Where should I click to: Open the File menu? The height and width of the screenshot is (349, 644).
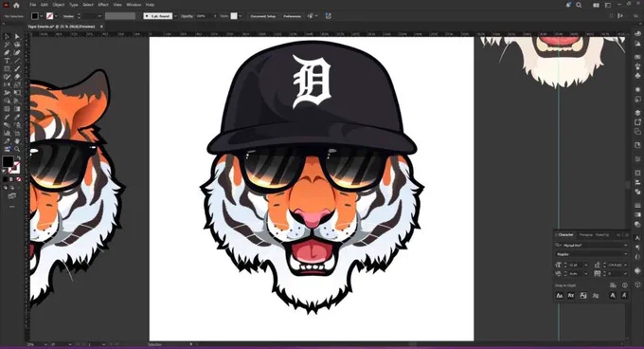pos(32,5)
